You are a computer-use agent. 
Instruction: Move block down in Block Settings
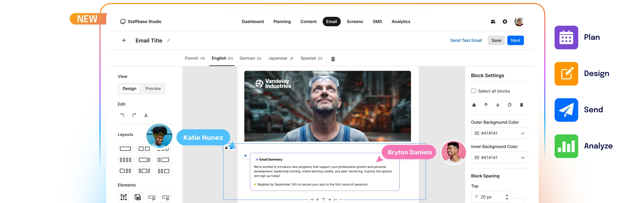tap(498, 105)
